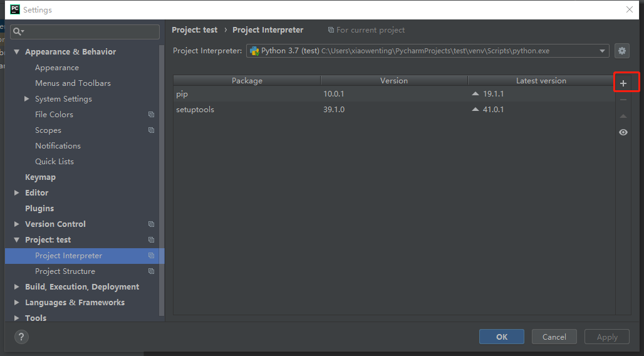Click the PyCharm logo in title bar

click(x=15, y=9)
